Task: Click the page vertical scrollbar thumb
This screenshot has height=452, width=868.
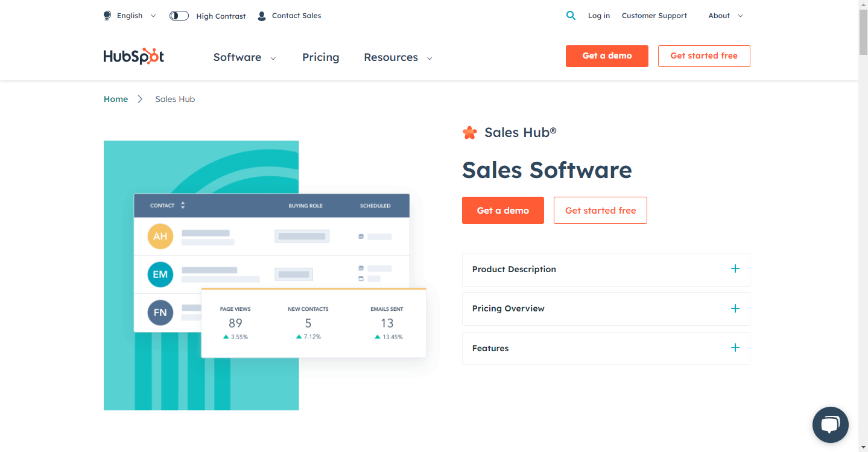Action: click(x=863, y=33)
